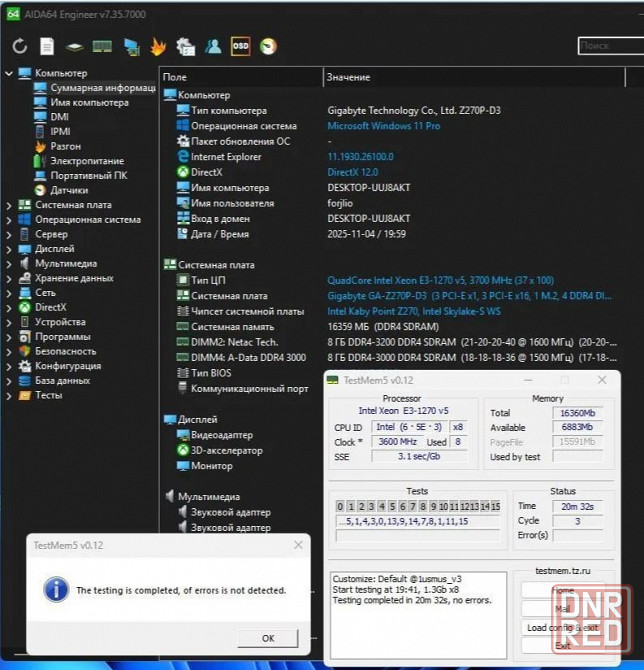Viewport: 644px width, 670px height.
Task: Click the Refresh icon in the toolbar
Action: click(x=20, y=46)
